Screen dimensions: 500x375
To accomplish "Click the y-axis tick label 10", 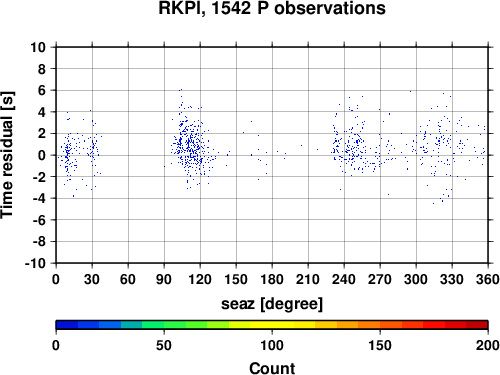I will coord(38,47).
